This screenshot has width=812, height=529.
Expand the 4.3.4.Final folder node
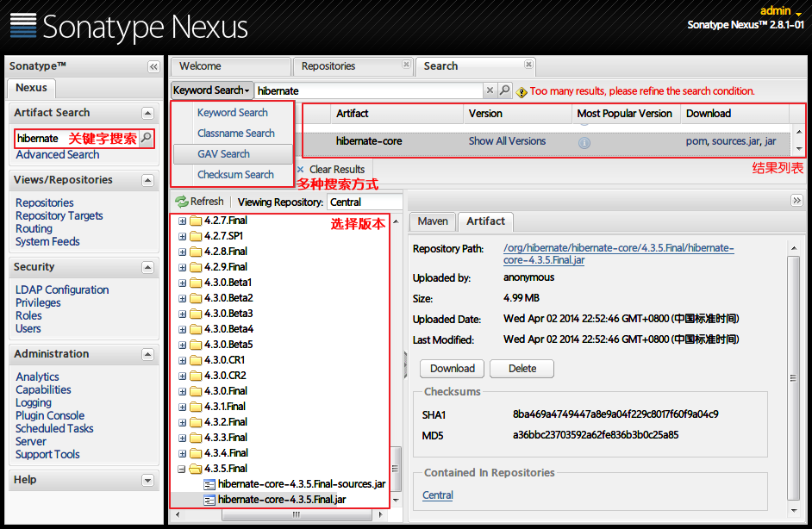pos(182,453)
